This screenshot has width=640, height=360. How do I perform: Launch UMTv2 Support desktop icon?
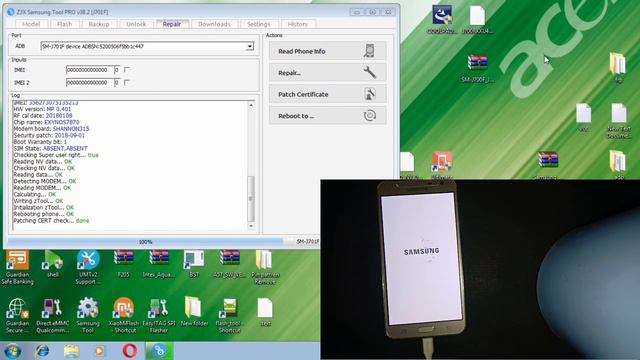(88, 268)
